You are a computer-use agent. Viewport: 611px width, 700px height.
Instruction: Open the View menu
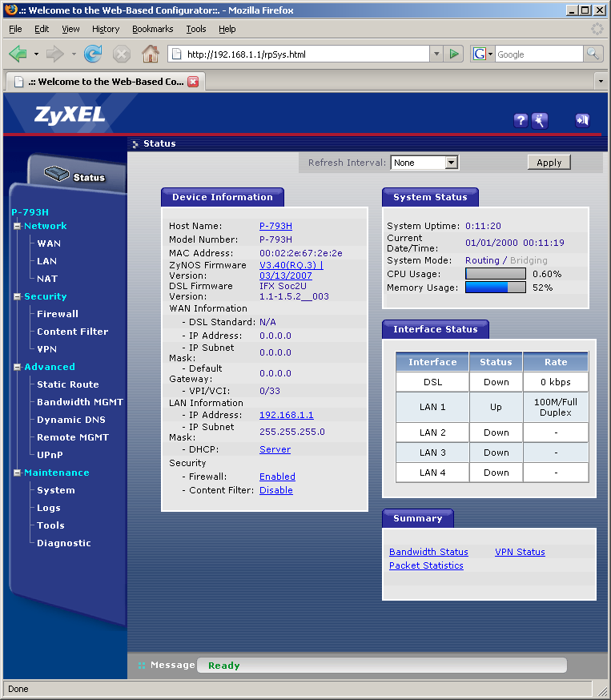click(x=70, y=29)
